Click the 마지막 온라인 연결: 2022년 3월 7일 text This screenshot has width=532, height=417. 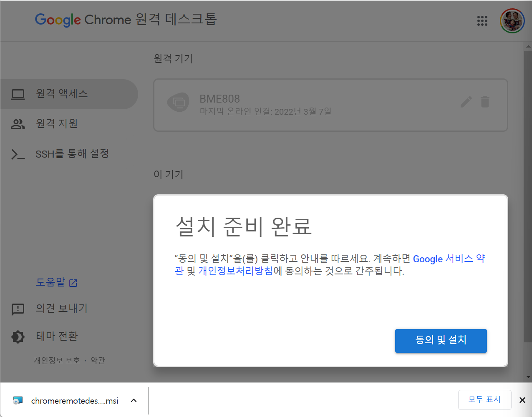265,111
